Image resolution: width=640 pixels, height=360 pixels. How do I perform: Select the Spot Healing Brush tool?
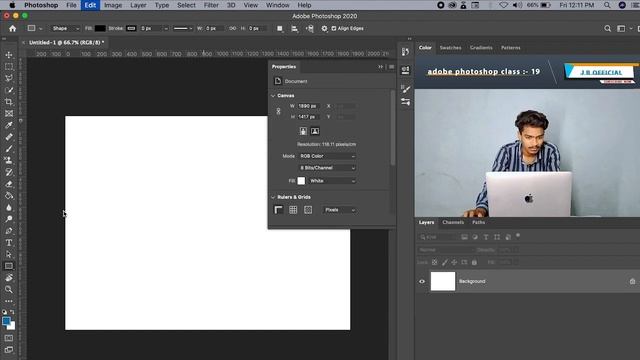pos(9,137)
